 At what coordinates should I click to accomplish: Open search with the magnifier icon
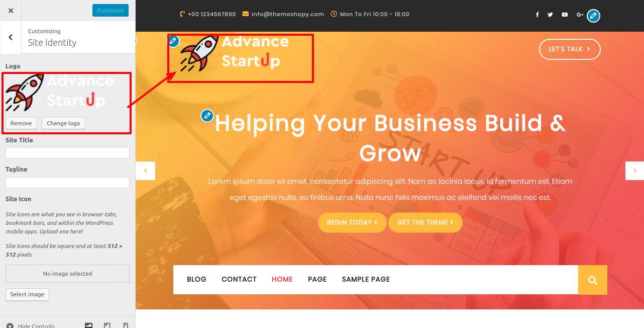[x=593, y=280]
